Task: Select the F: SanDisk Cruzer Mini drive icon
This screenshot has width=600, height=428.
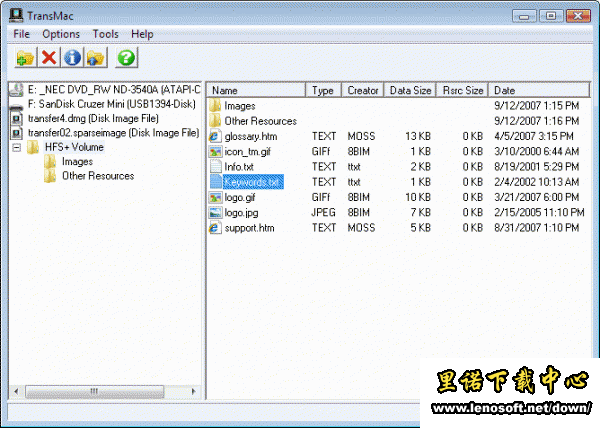Action: click(x=16, y=106)
